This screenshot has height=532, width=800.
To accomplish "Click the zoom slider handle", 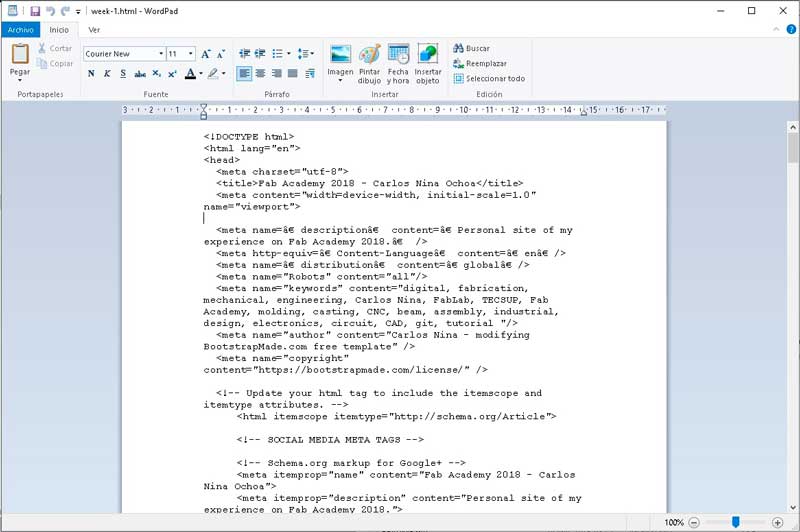I will pos(736,522).
